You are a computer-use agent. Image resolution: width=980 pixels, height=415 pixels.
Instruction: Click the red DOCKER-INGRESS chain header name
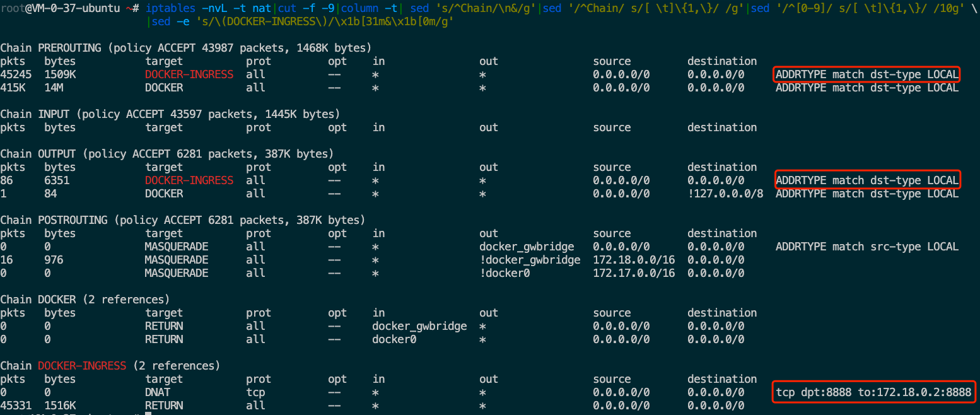click(82, 366)
